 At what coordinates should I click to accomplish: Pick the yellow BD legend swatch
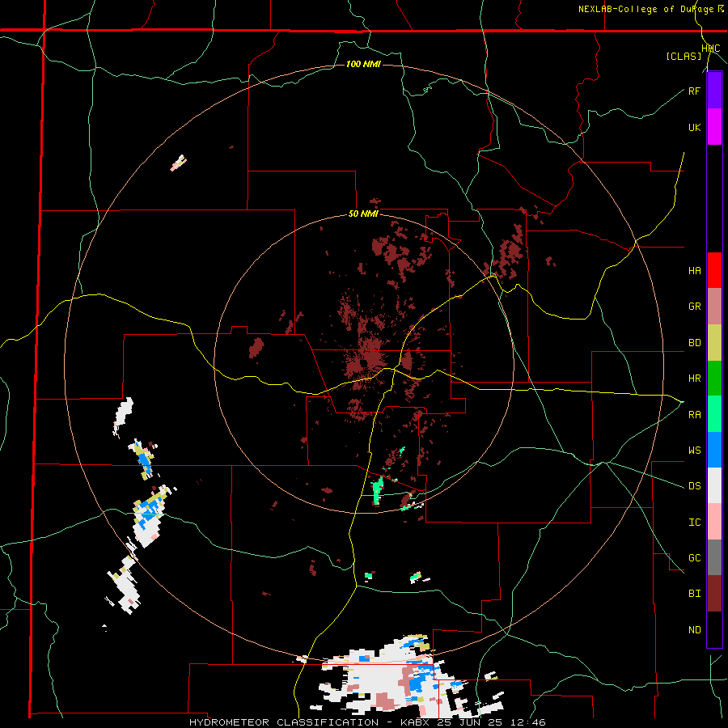(x=714, y=343)
